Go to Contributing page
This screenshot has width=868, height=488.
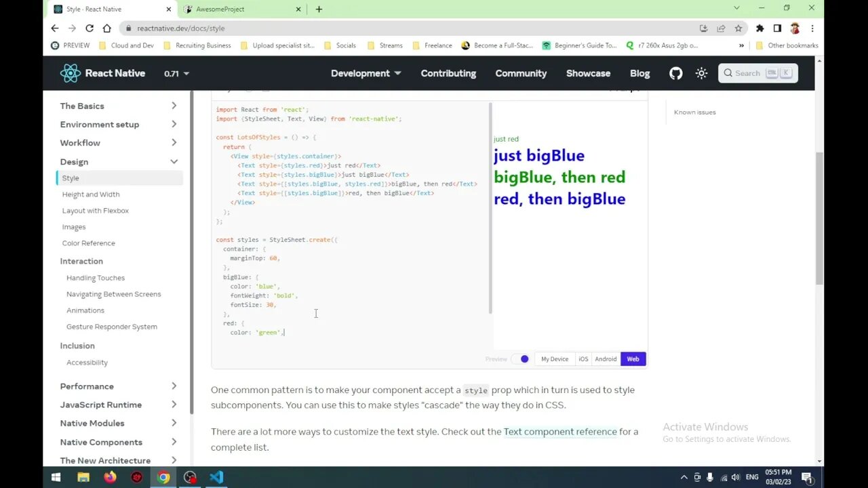click(x=448, y=73)
